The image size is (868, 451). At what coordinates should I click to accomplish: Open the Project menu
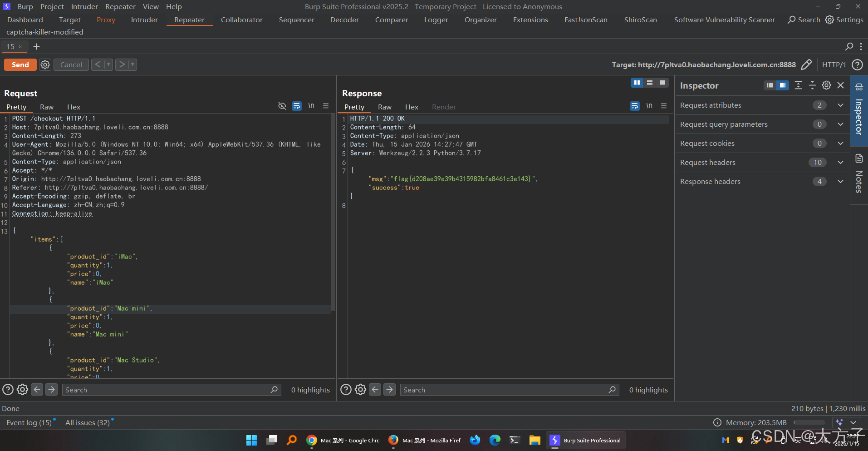click(52, 7)
